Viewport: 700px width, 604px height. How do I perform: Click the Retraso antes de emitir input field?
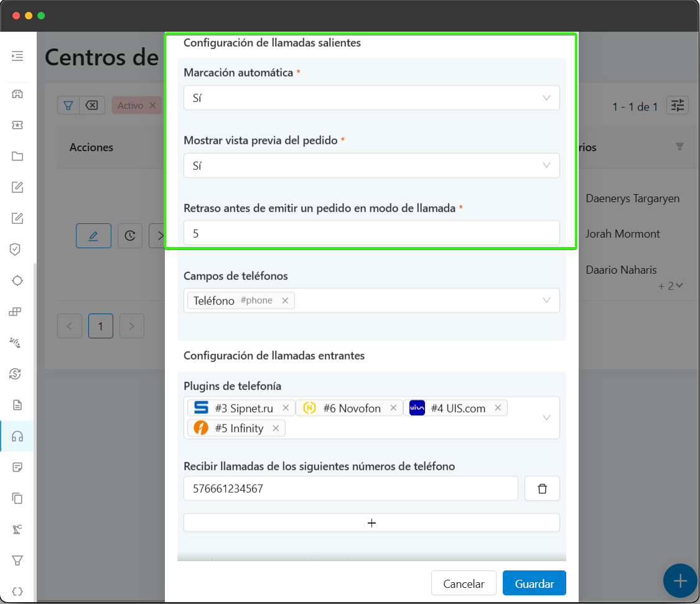pos(371,234)
